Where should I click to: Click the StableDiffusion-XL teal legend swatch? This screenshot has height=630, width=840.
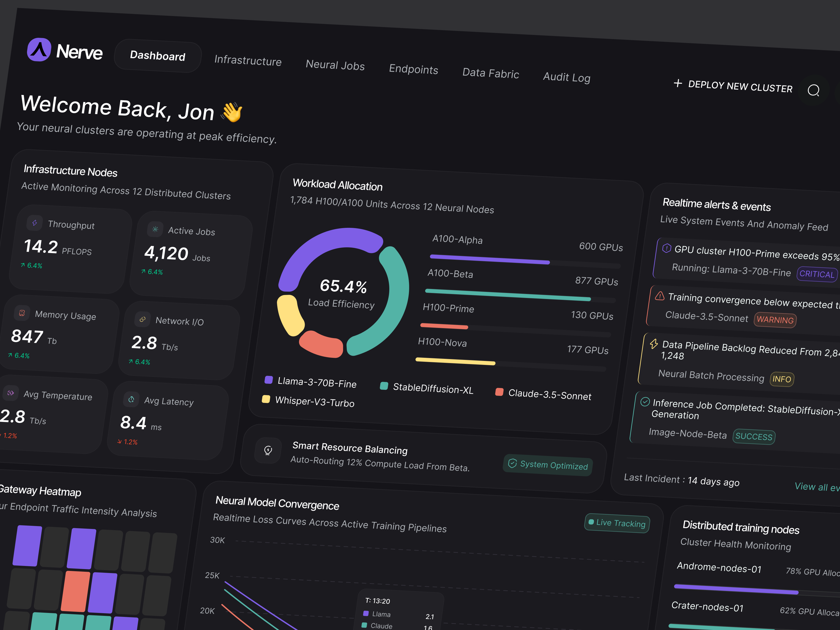384,386
